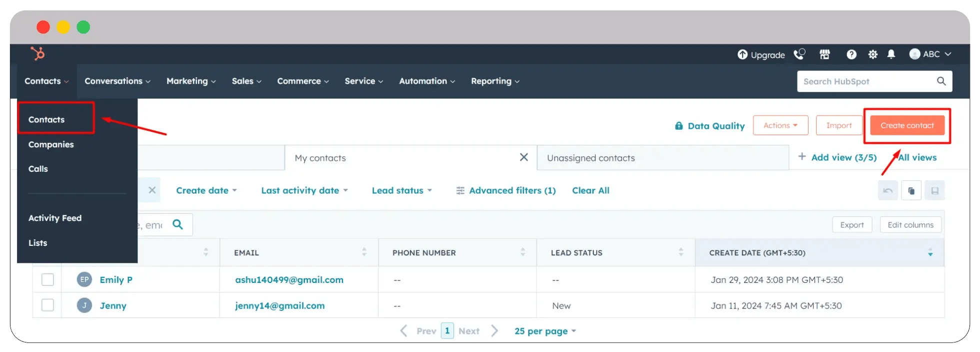This screenshot has height=352, width=980.
Task: Select Lists in the dropdown menu
Action: pyautogui.click(x=37, y=243)
